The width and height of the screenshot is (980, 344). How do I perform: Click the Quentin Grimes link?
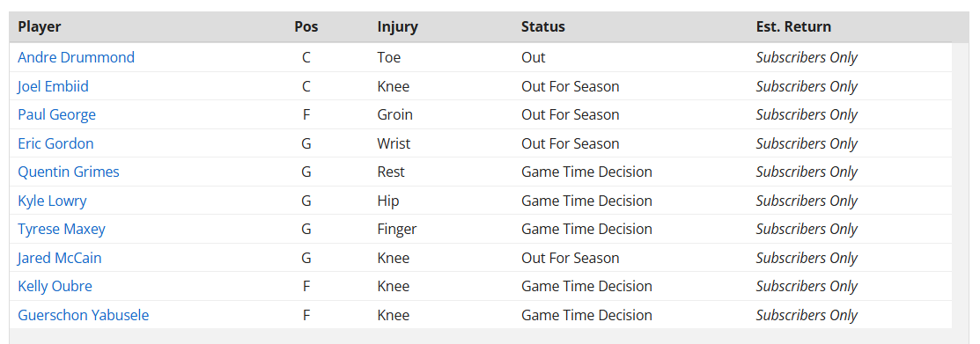coord(68,172)
